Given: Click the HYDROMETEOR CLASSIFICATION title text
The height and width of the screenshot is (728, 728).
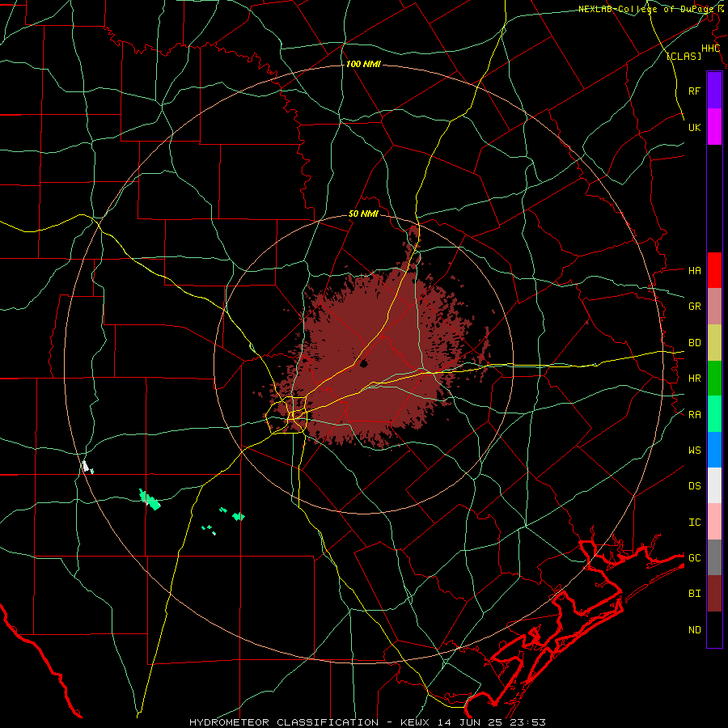Looking at the screenshot, I should tap(284, 722).
